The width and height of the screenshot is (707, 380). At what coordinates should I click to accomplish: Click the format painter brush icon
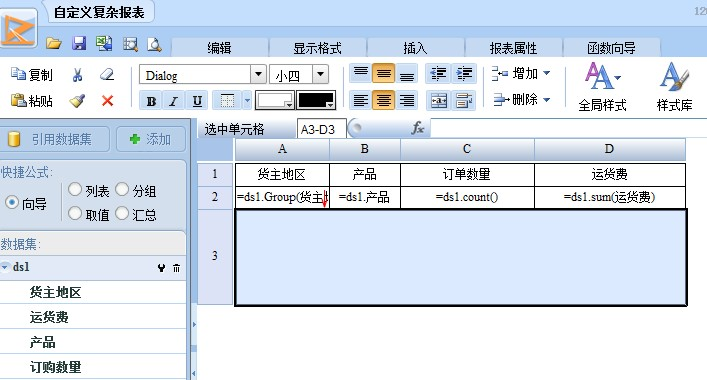[x=78, y=101]
